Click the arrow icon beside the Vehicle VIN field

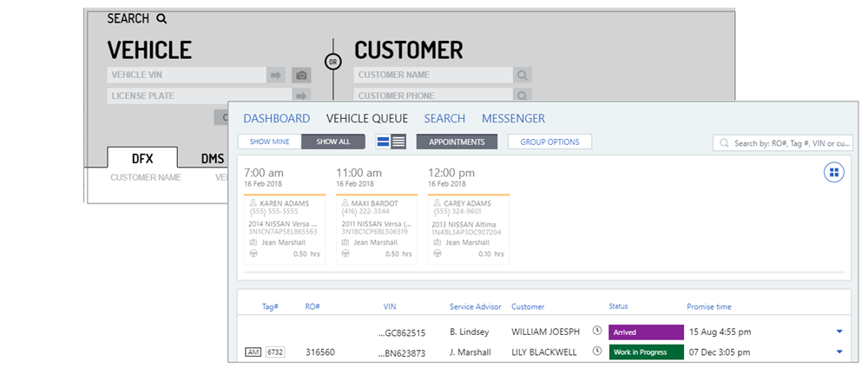click(x=277, y=76)
